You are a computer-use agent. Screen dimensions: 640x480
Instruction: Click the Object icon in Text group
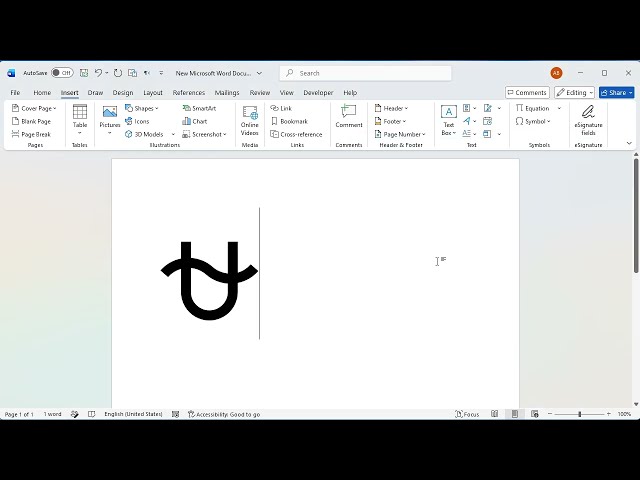[487, 134]
